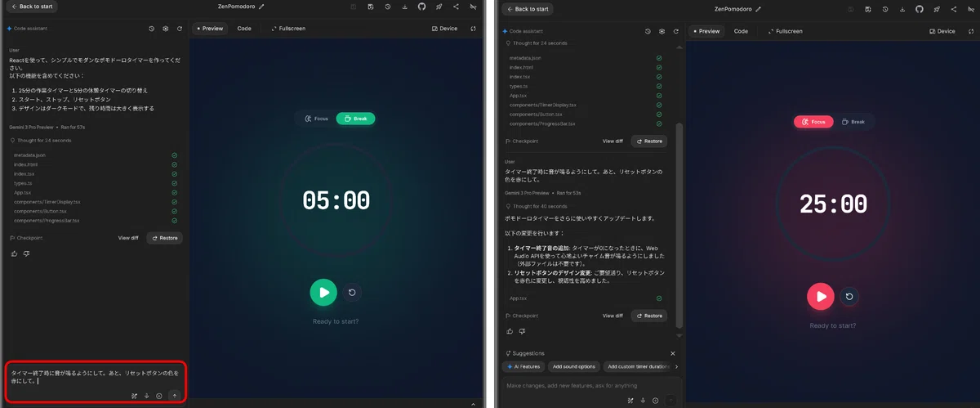The image size is (980, 408).
Task: Close the Suggestions section
Action: coord(672,353)
